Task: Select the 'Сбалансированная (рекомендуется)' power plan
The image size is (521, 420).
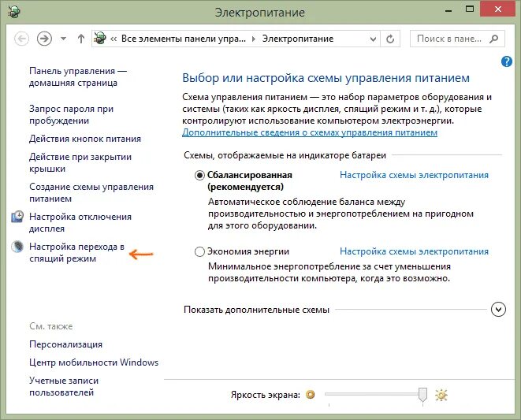Action: 199,175
